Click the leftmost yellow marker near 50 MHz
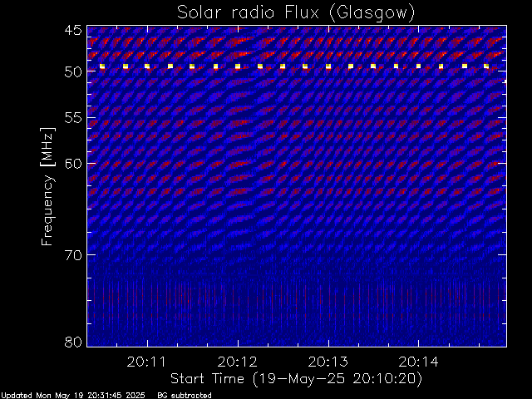This screenshot has width=532, height=399. pos(102,66)
